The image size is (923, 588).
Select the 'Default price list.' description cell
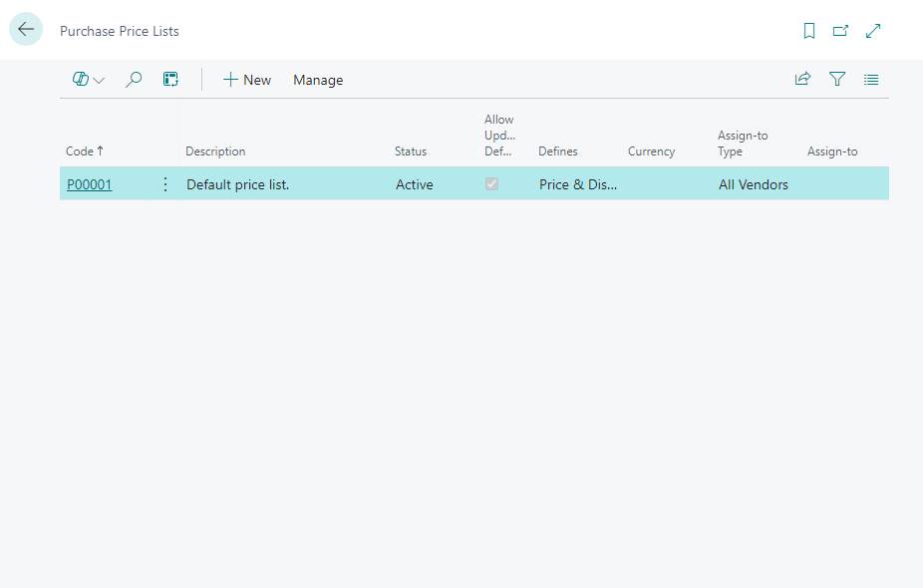(x=238, y=184)
